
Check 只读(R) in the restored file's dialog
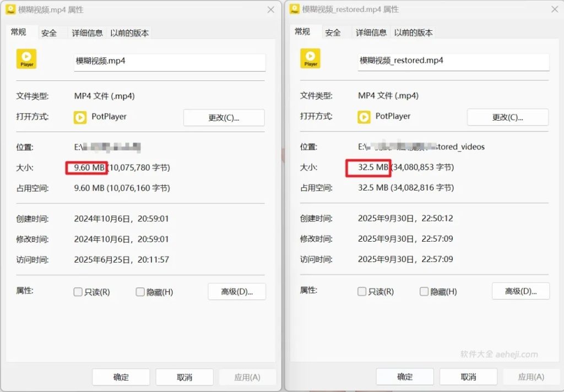click(x=361, y=291)
